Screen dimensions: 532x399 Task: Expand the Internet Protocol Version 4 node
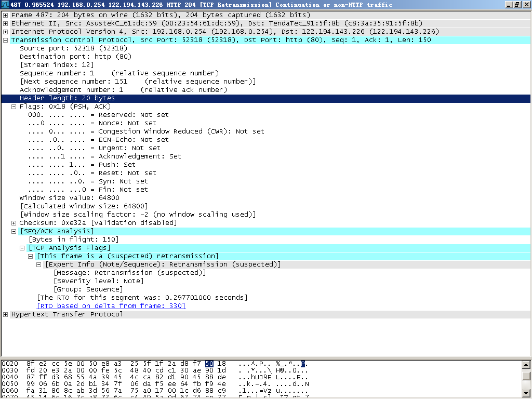(5, 32)
